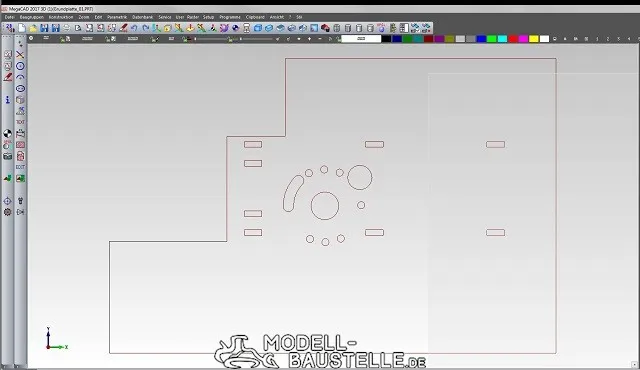Open the print icon in top toolbar

click(67, 28)
